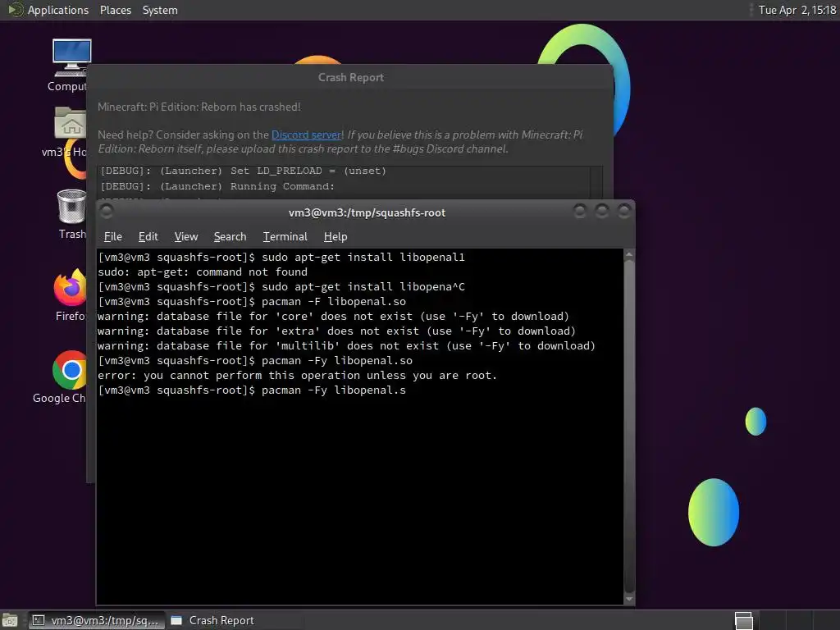The width and height of the screenshot is (840, 630).
Task: Click the terminal scrollbar up arrow
Action: (x=629, y=254)
